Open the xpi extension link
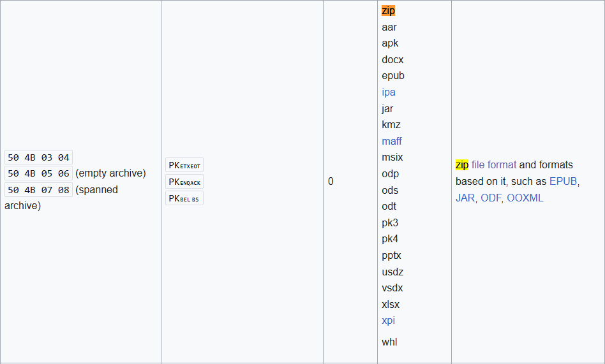The height and width of the screenshot is (364, 605). (x=388, y=321)
